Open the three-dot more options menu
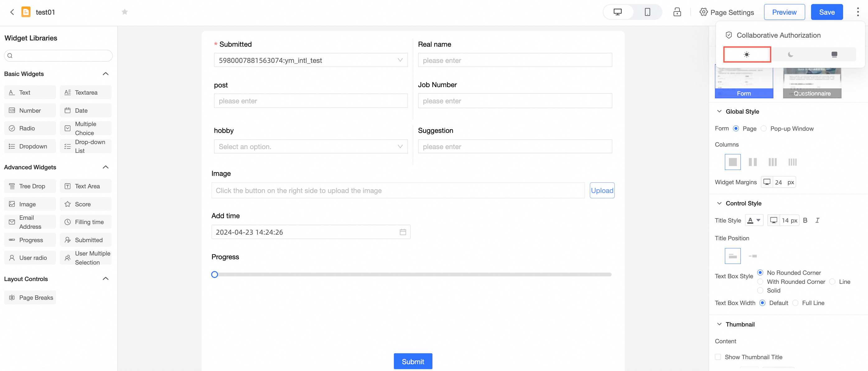Image resolution: width=868 pixels, height=371 pixels. (x=857, y=12)
